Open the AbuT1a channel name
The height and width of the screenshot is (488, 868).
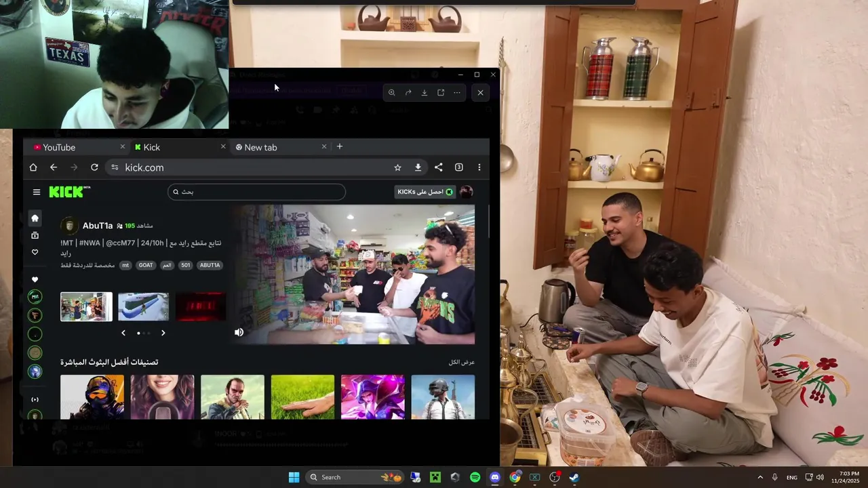click(x=98, y=226)
